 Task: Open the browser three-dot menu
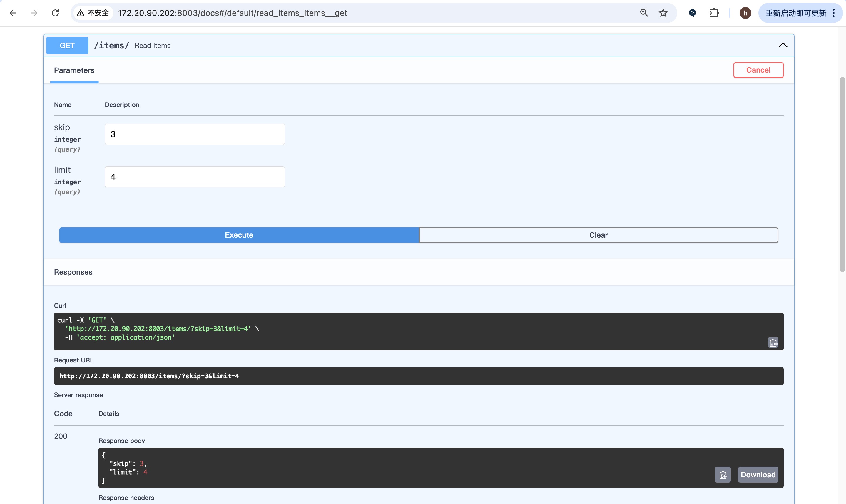[x=833, y=13]
